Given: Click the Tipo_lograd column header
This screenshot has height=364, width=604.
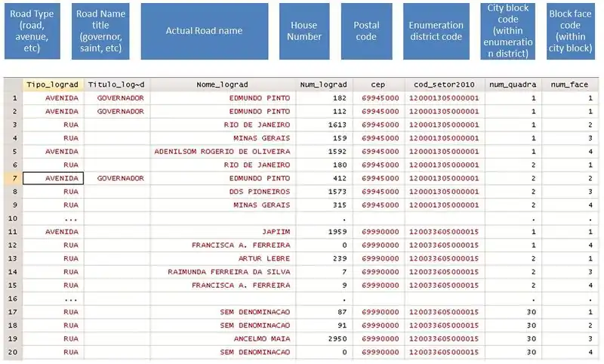Looking at the screenshot, I should click(52, 85).
